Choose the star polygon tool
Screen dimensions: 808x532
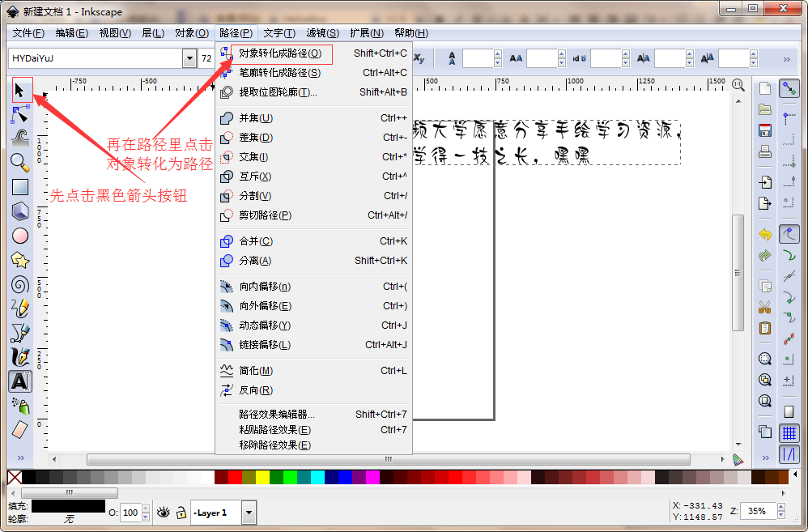(x=20, y=260)
